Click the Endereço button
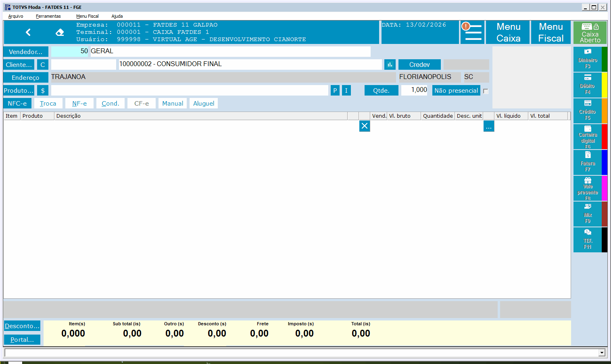 pos(26,77)
